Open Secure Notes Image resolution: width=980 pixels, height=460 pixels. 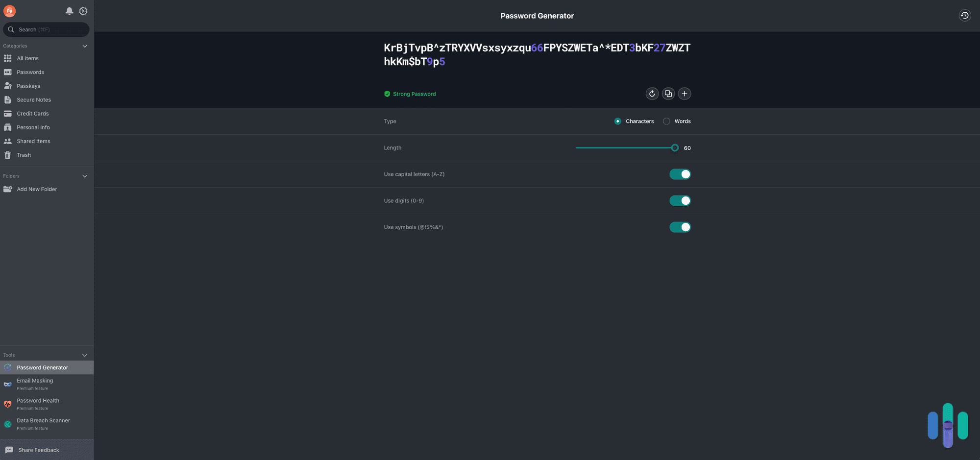[33, 99]
